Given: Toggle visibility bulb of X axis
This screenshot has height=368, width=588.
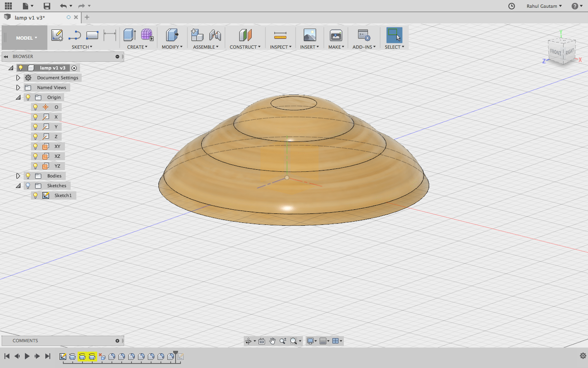Looking at the screenshot, I should point(36,117).
